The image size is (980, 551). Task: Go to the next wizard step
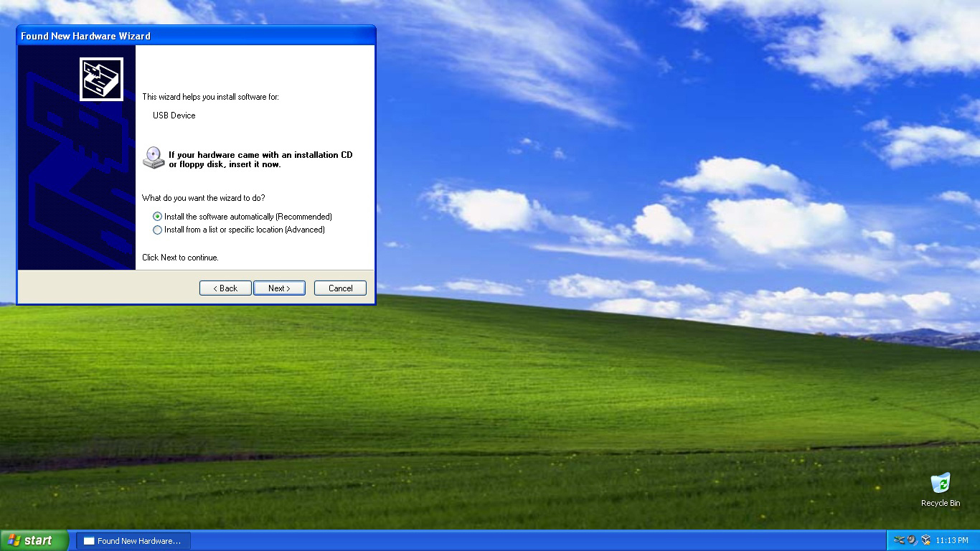279,288
